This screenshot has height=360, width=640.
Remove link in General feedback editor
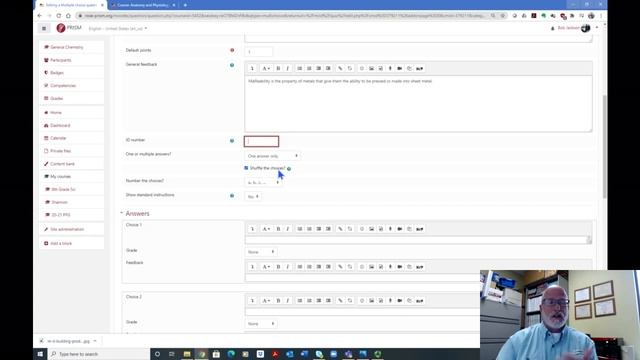pos(350,68)
